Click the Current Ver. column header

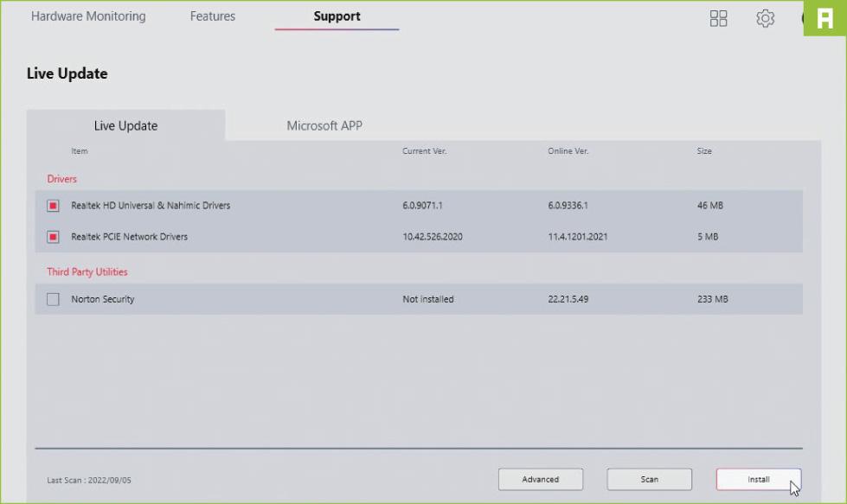click(425, 151)
